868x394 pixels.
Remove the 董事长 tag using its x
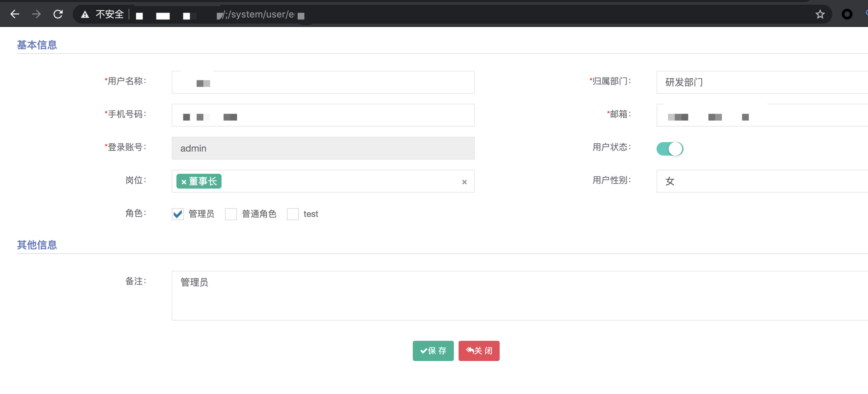pyautogui.click(x=183, y=182)
